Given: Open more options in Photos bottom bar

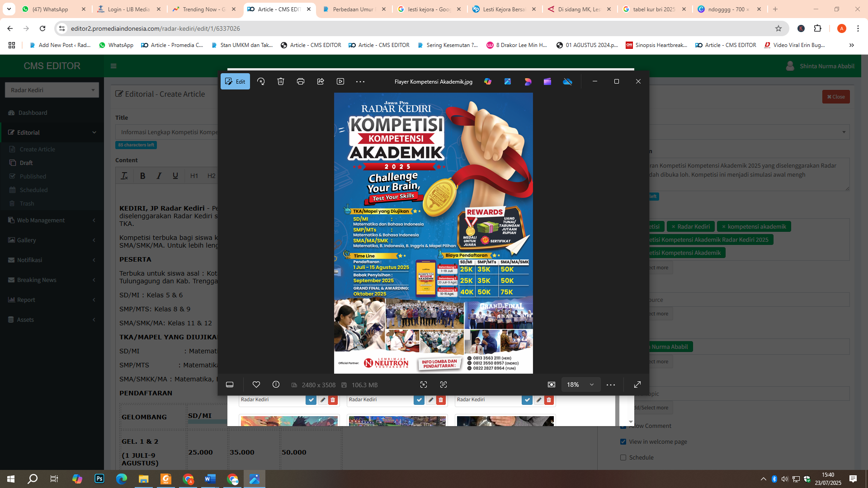Looking at the screenshot, I should [x=611, y=385].
